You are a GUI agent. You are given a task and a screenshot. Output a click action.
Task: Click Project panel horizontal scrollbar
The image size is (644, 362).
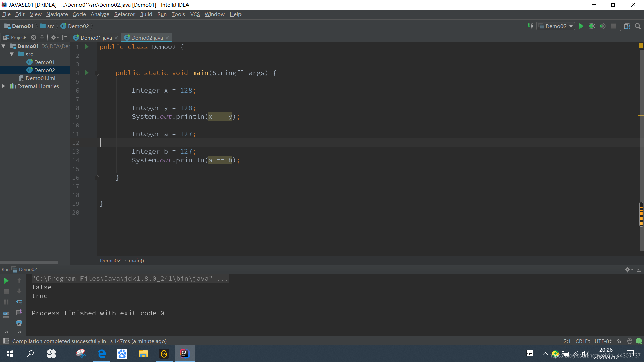[29, 262]
